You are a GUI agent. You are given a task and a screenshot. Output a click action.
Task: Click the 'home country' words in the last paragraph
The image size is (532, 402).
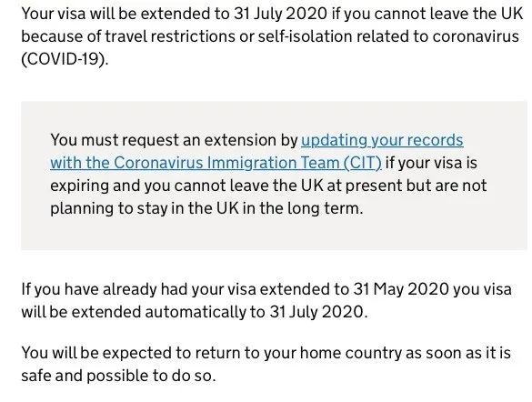pyautogui.click(x=351, y=353)
